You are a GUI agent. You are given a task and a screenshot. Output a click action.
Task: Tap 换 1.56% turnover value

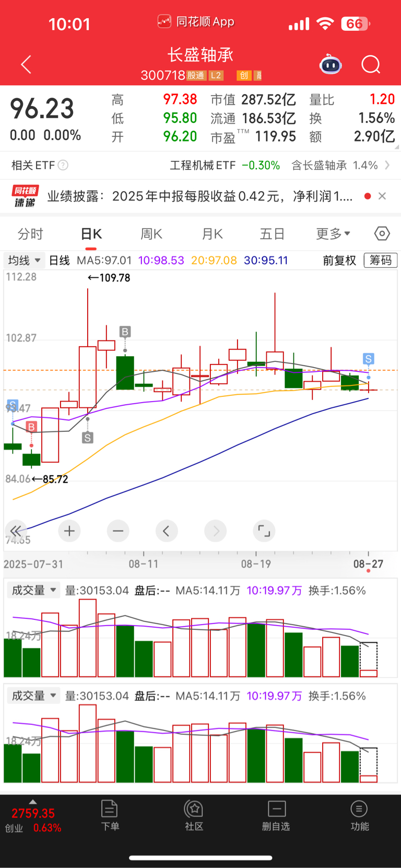[x=352, y=119]
